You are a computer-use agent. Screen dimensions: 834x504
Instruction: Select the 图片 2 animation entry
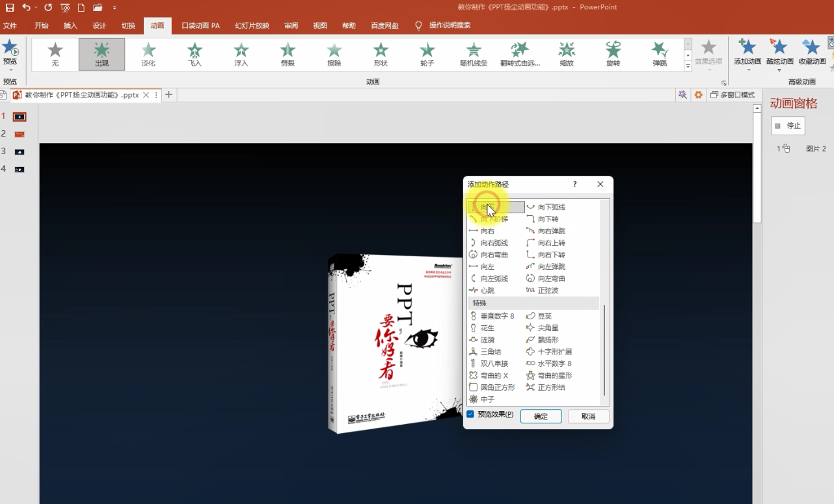[x=801, y=149]
